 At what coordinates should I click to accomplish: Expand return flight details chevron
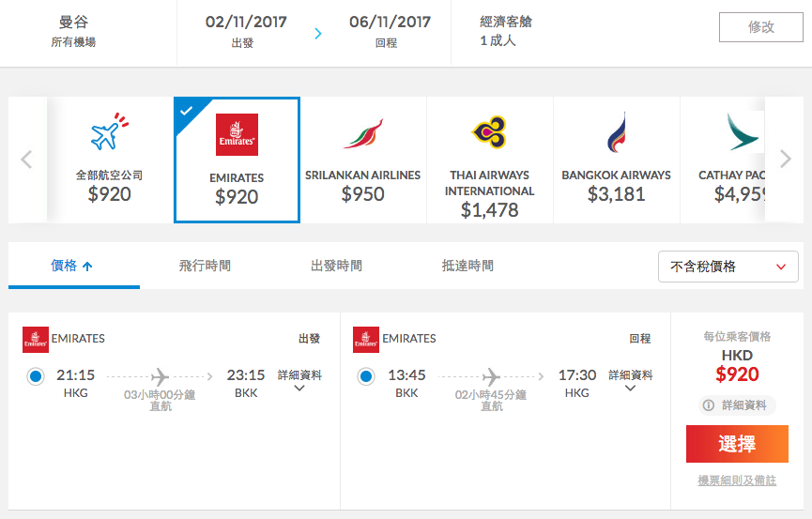point(630,388)
